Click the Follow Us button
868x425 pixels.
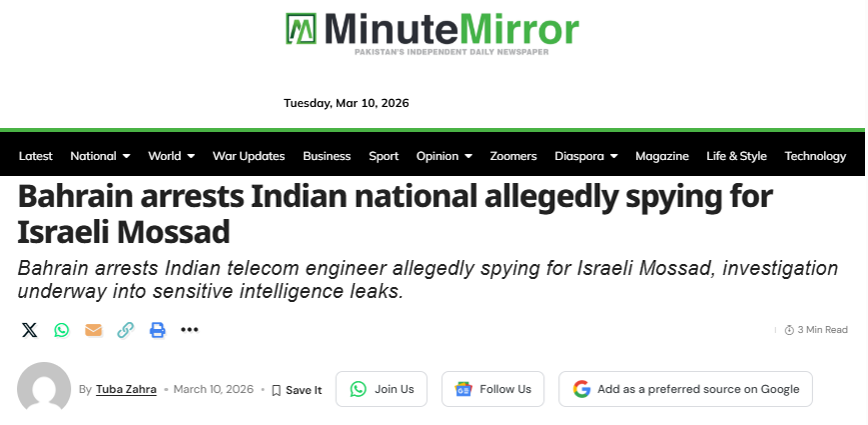click(492, 389)
